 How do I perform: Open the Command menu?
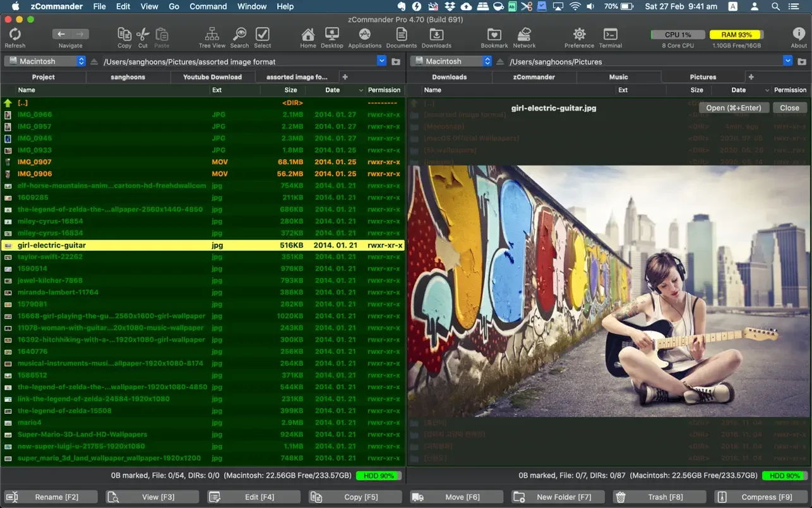pyautogui.click(x=208, y=6)
